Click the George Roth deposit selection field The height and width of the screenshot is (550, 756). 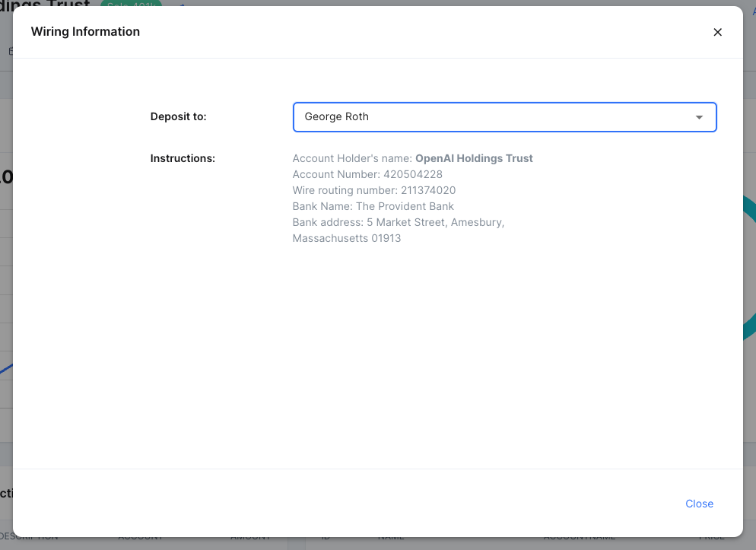click(x=494, y=117)
